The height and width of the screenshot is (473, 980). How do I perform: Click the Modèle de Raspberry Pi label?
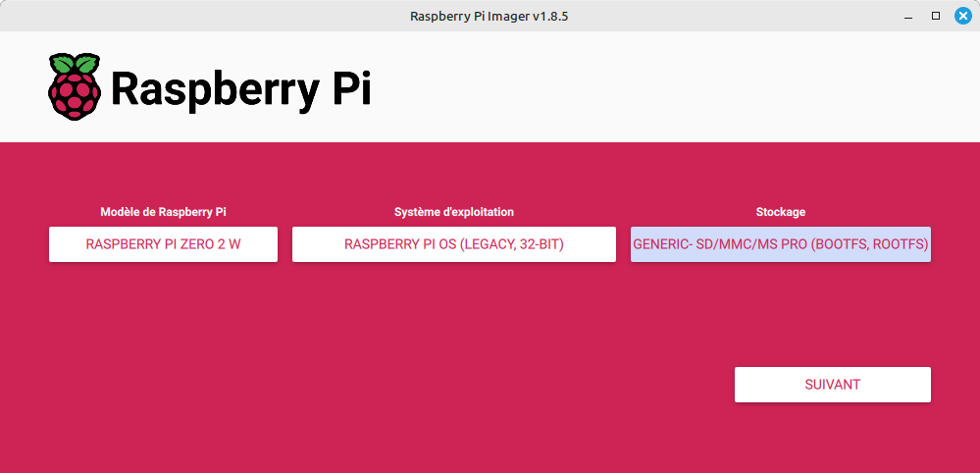163,212
